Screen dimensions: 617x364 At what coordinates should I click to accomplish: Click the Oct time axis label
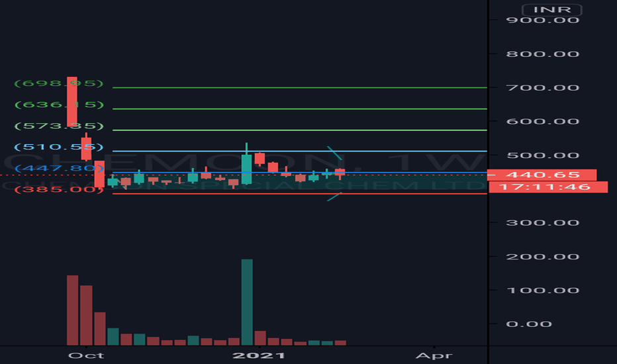86,356
